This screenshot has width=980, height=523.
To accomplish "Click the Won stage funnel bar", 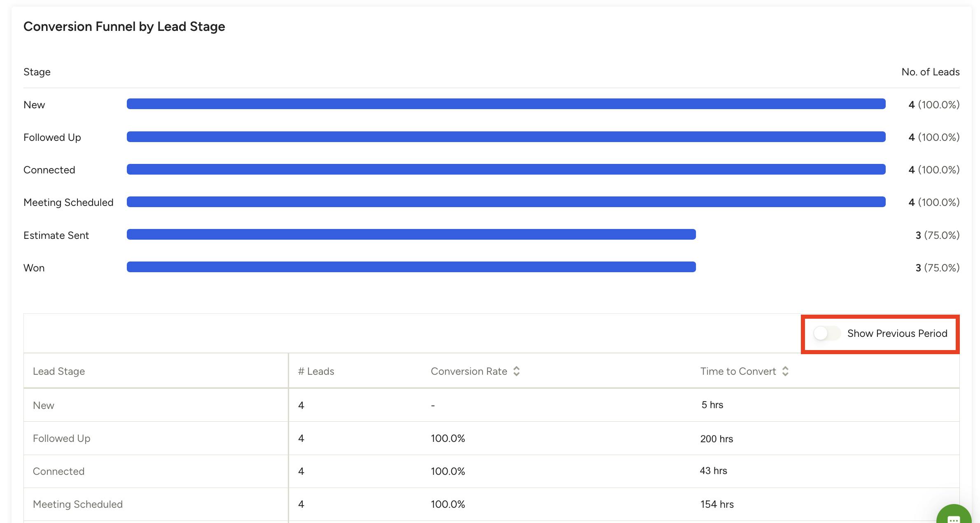I will coord(411,267).
